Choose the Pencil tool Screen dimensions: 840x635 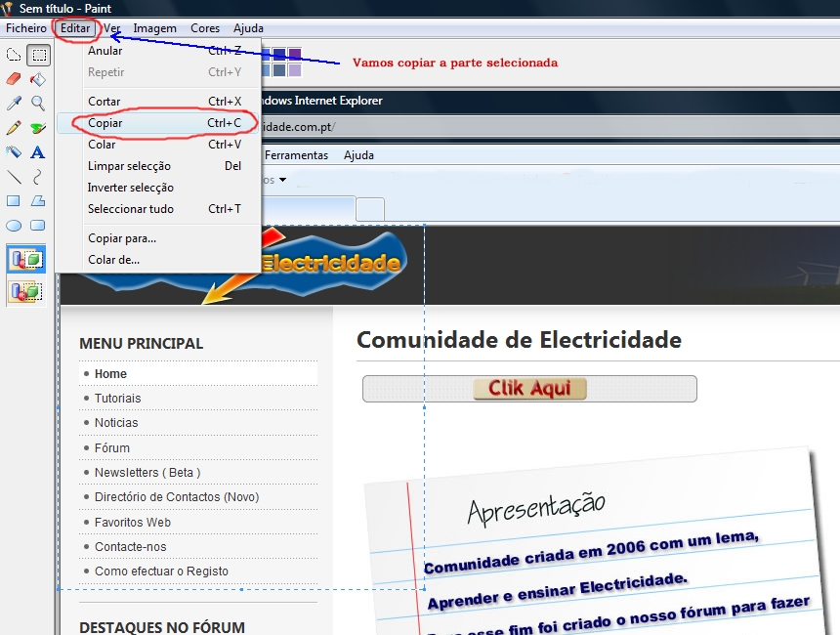pyautogui.click(x=14, y=128)
